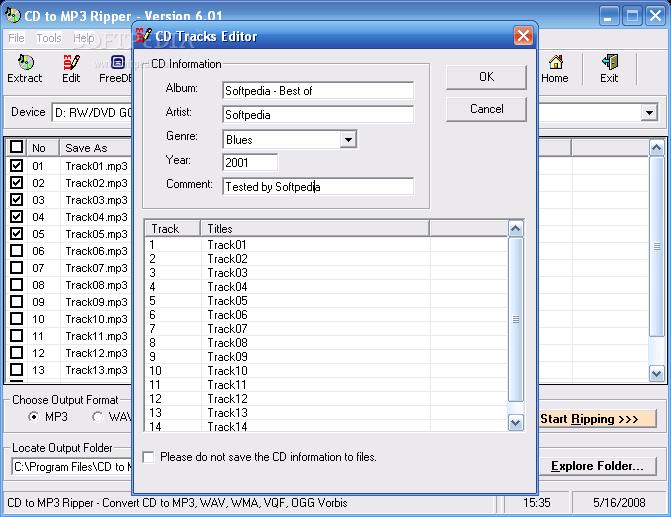Check track 07 checkbox
The height and width of the screenshot is (517, 671).
pyautogui.click(x=16, y=268)
